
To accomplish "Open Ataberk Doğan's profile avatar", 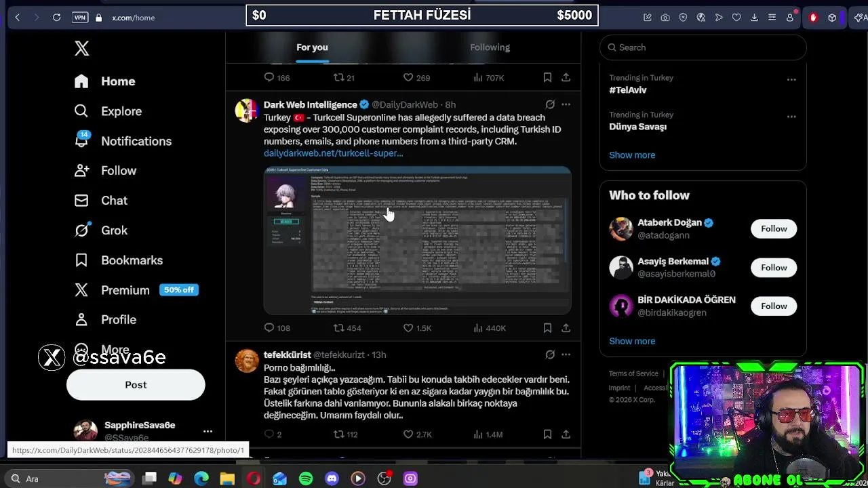I will [x=620, y=229].
